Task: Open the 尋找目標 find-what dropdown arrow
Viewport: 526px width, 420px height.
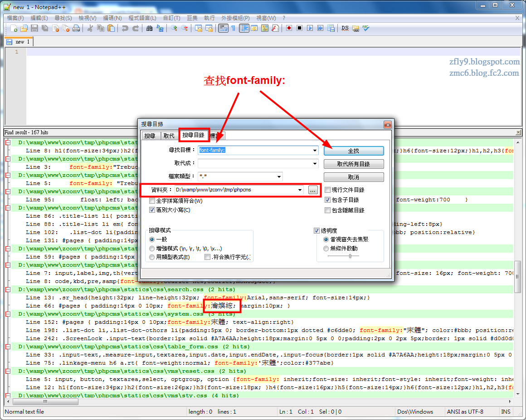Action: pyautogui.click(x=315, y=150)
